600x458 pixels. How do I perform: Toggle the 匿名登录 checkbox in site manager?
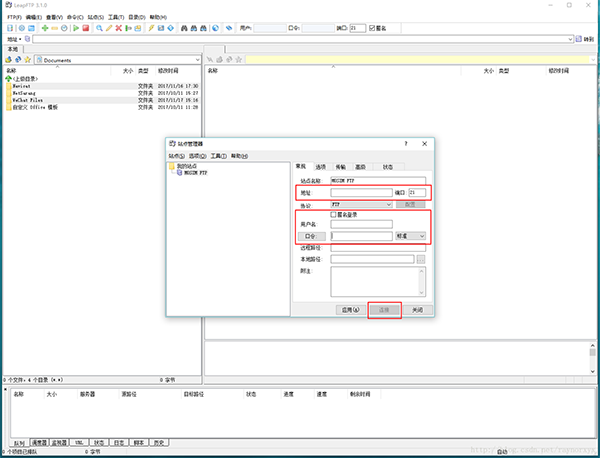coord(335,214)
